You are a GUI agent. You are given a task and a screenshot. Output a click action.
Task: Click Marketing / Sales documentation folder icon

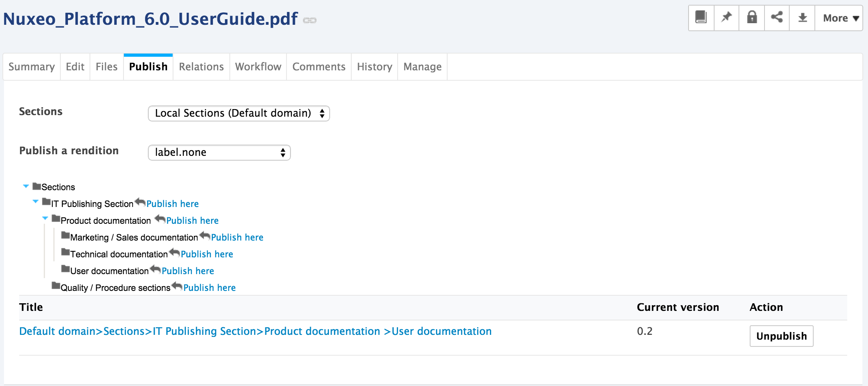pyautogui.click(x=66, y=236)
